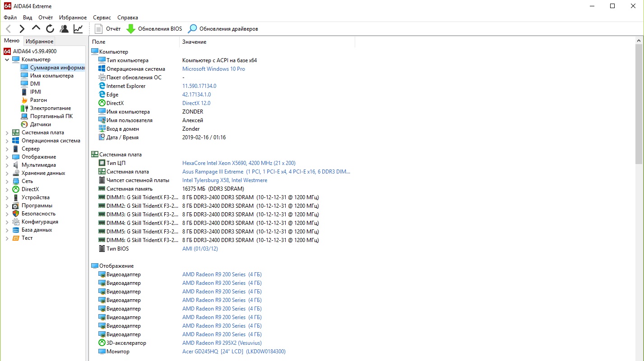The image size is (644, 361).
Task: Click the Edge browser icon in the field list
Action: [102, 95]
